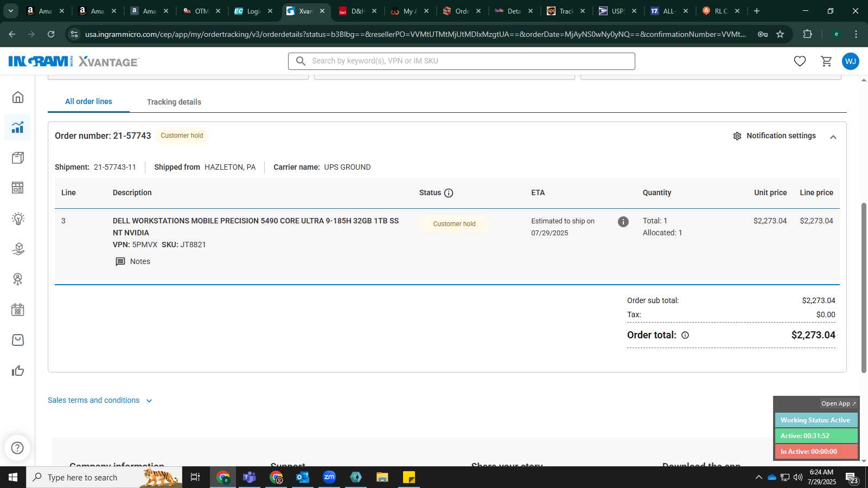Open the favorites heart icon
Screen dimensions: 868x488
click(800, 61)
